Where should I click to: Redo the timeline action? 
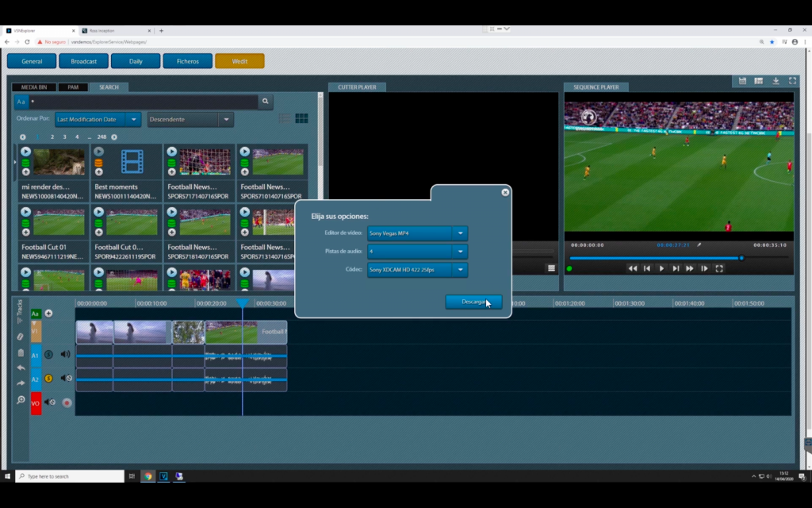(x=21, y=383)
